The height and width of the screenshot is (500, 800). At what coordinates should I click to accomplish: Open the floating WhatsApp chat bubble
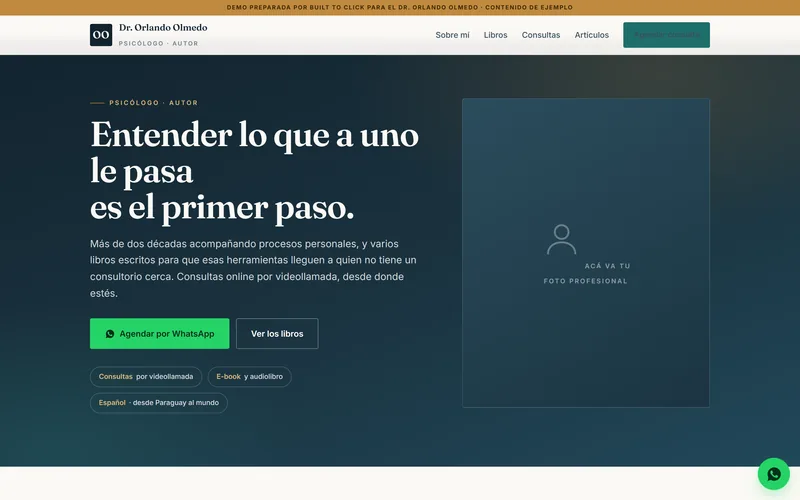[x=773, y=474]
